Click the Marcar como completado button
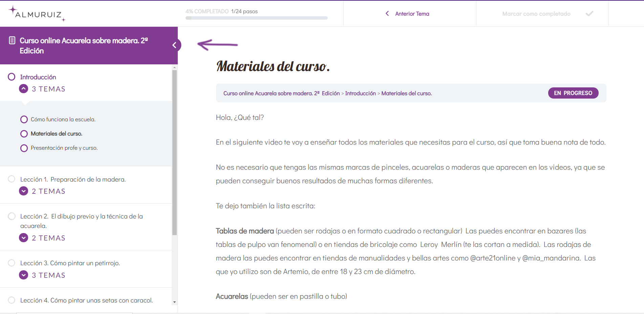The width and height of the screenshot is (644, 314). point(536,14)
